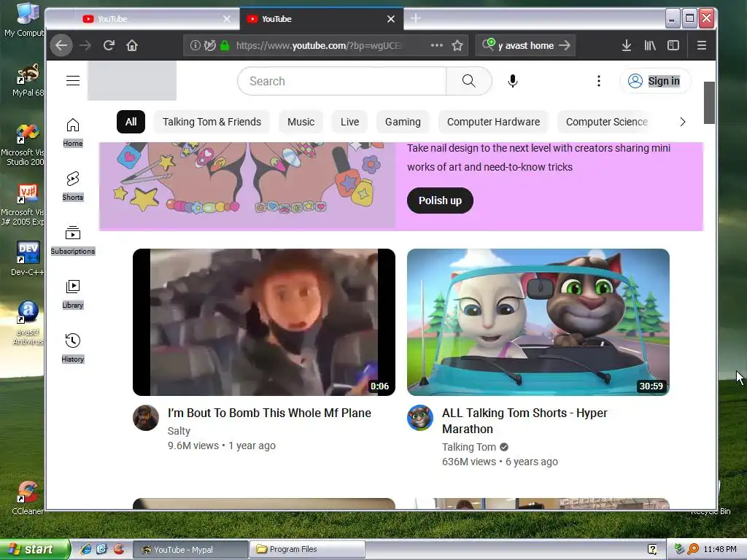
Task: Open page actions three-dot menu in address bar
Action: [x=436, y=45]
